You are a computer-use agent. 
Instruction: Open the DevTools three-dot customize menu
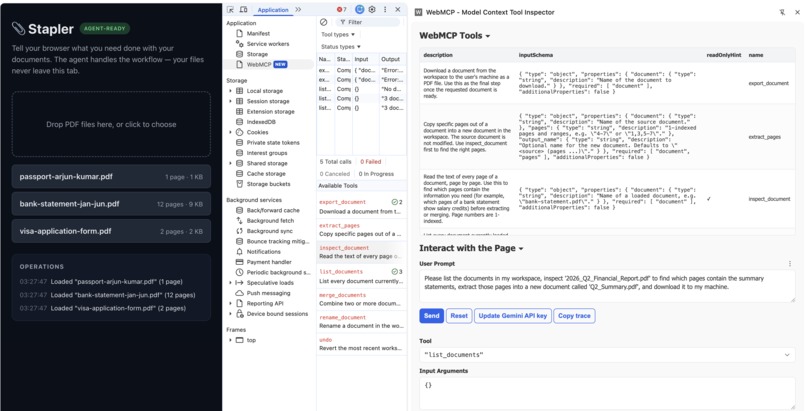coord(385,10)
